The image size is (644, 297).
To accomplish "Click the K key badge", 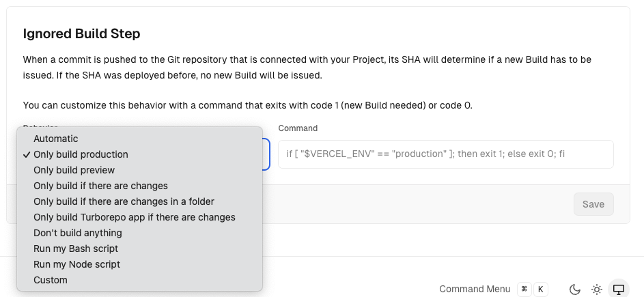I will point(541,289).
